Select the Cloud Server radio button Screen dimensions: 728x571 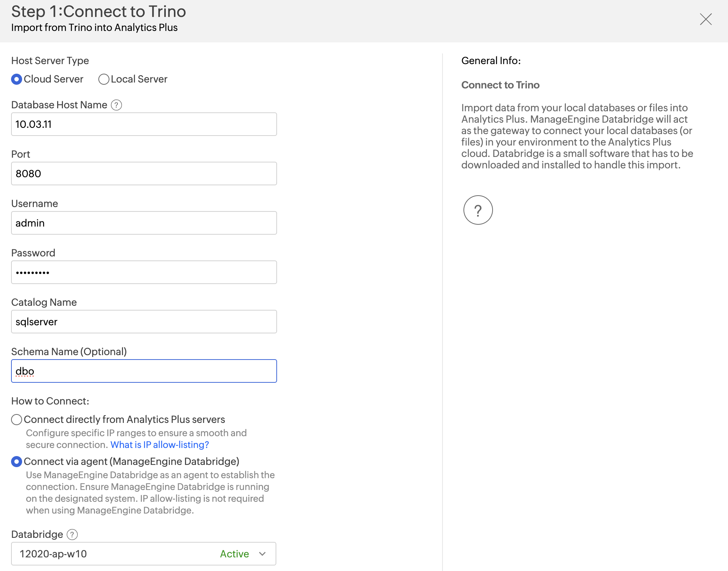(x=17, y=79)
